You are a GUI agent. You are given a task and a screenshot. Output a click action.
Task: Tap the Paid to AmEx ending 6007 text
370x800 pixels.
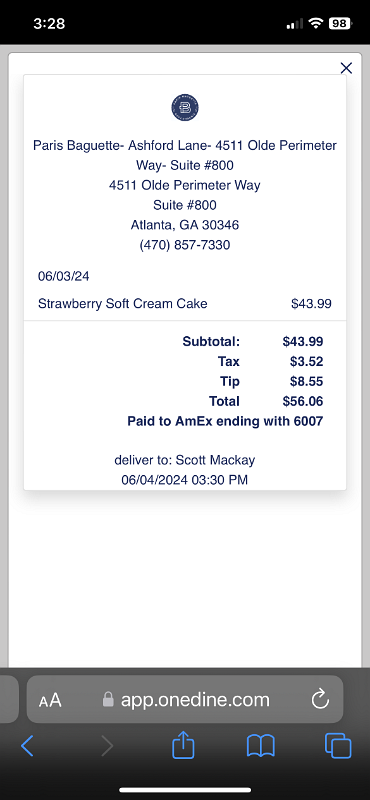225,421
